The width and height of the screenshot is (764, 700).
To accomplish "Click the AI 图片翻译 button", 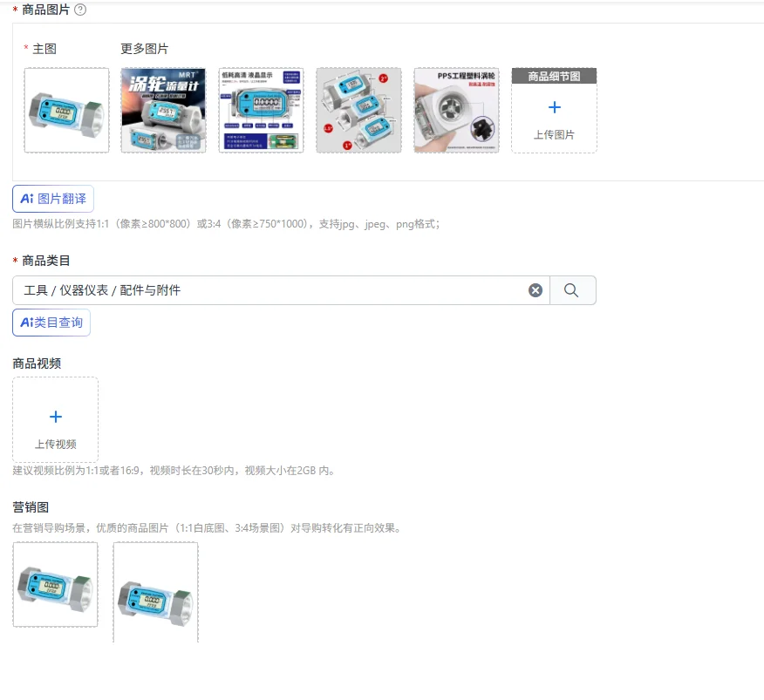I will tap(53, 199).
